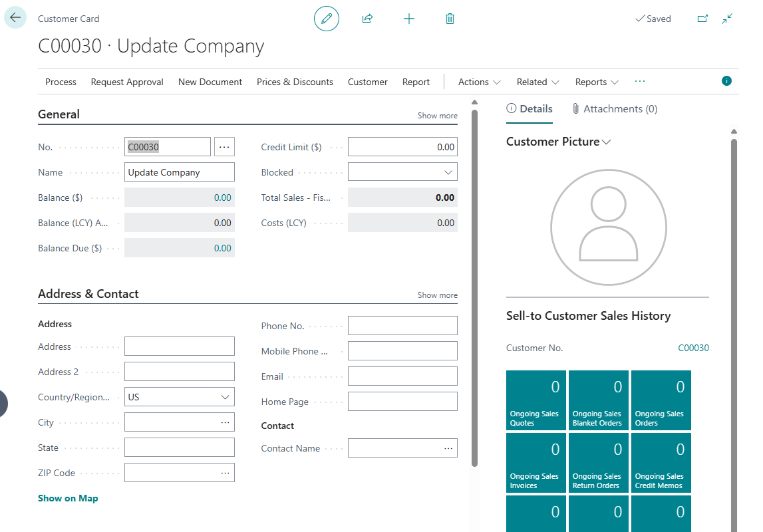The height and width of the screenshot is (532, 763).
Task: Switch to the Attachments (0) tab
Action: click(x=615, y=109)
